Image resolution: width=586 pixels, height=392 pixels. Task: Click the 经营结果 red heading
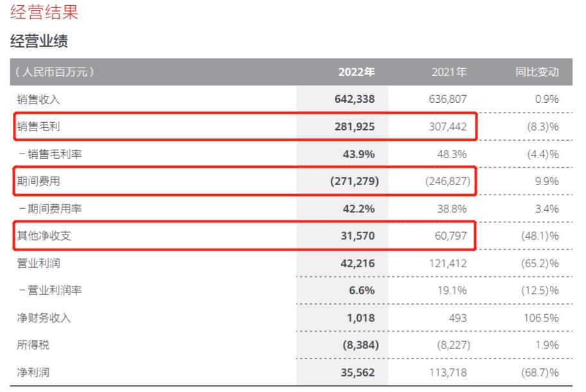(44, 13)
